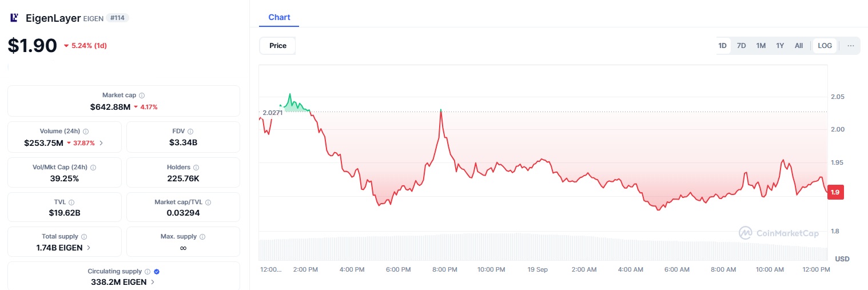The image size is (868, 290).
Task: Expand Volume (24h) details chevron
Action: (101, 143)
